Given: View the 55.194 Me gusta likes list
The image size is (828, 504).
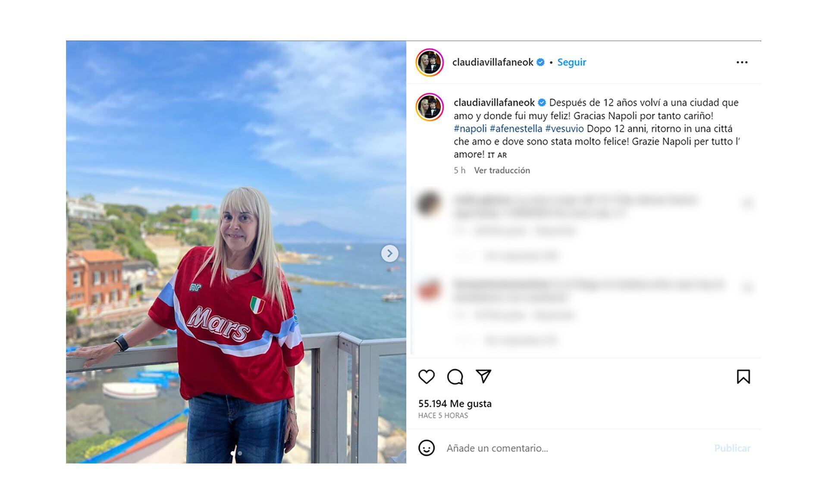Looking at the screenshot, I should click(455, 404).
